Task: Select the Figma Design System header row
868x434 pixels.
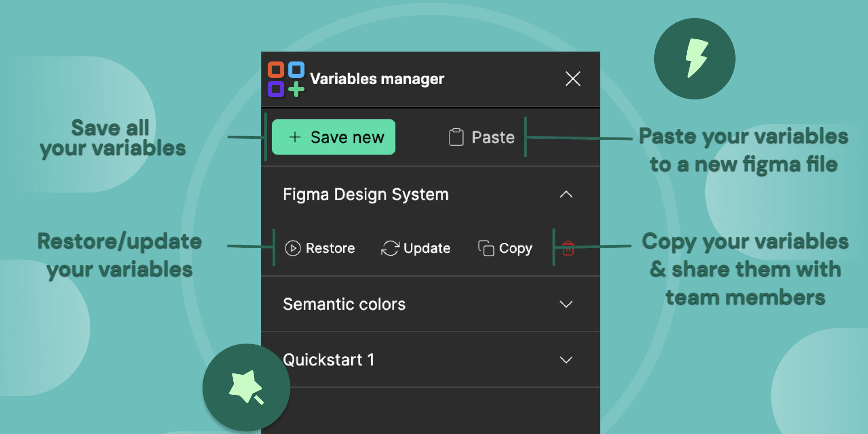Action: tap(365, 194)
